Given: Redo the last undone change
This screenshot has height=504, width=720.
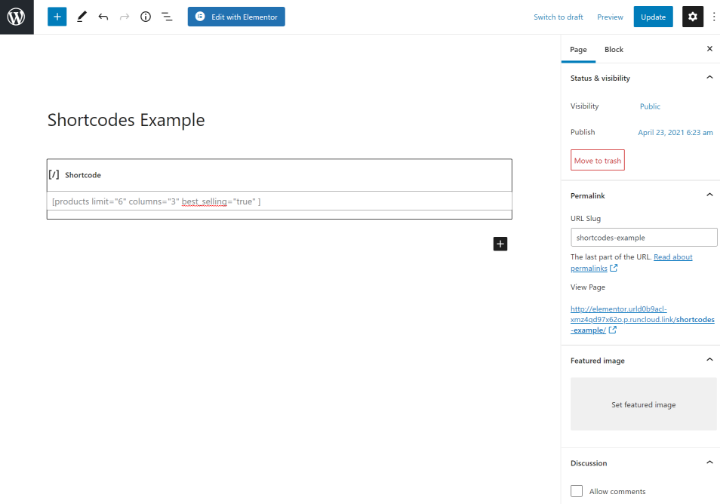Looking at the screenshot, I should (x=124, y=17).
